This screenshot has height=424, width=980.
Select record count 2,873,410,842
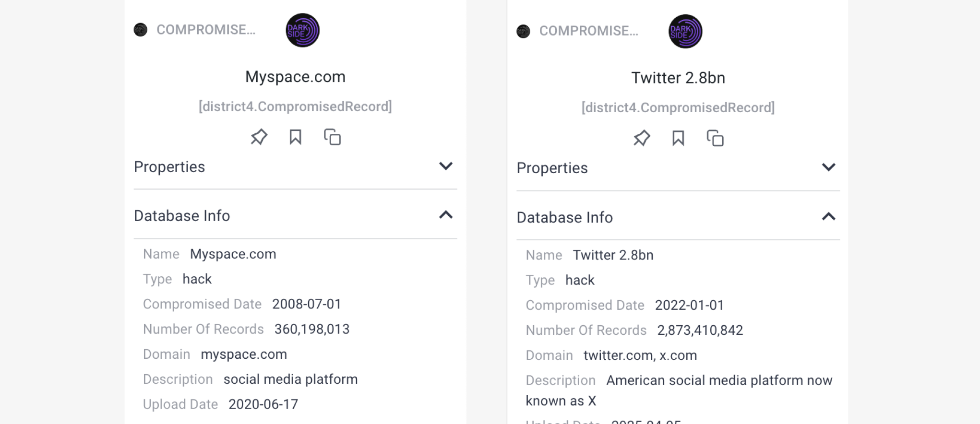tap(700, 330)
